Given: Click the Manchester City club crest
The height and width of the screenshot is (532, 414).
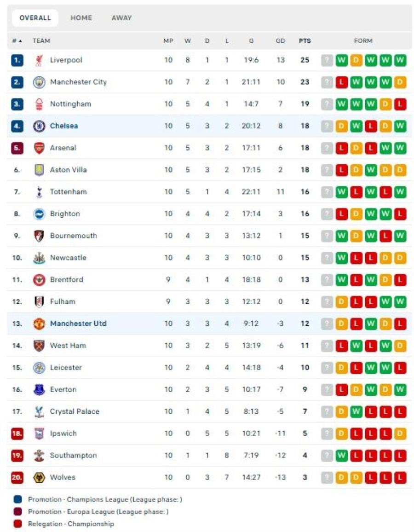Looking at the screenshot, I should click(x=39, y=82).
